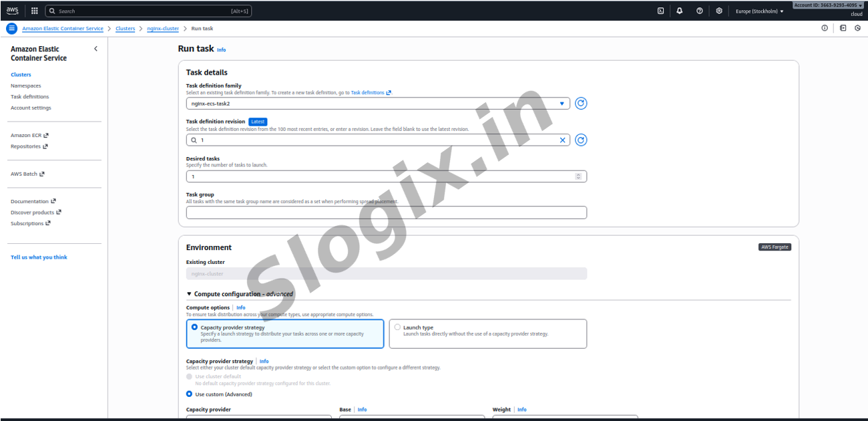Open the help question mark menu
Screen dimensions: 868x421
(x=699, y=11)
